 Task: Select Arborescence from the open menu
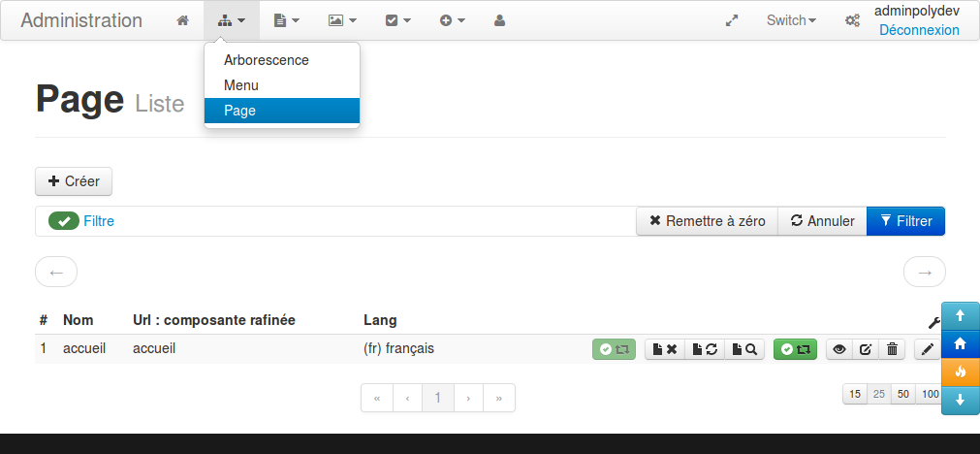[x=267, y=60]
